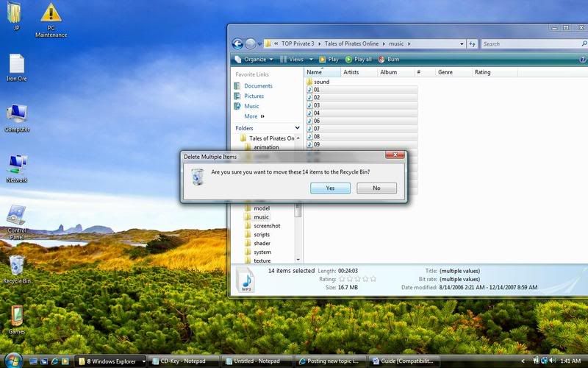Click Play all in the toolbar
This screenshot has width=588, height=368.
point(357,60)
